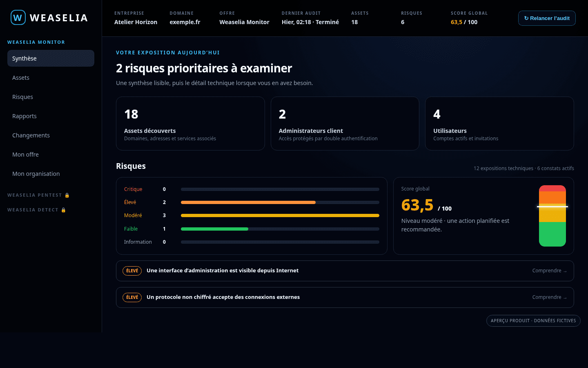The height and width of the screenshot is (368, 588).
Task: Click the orange Élevé risk bar
Action: (248, 202)
